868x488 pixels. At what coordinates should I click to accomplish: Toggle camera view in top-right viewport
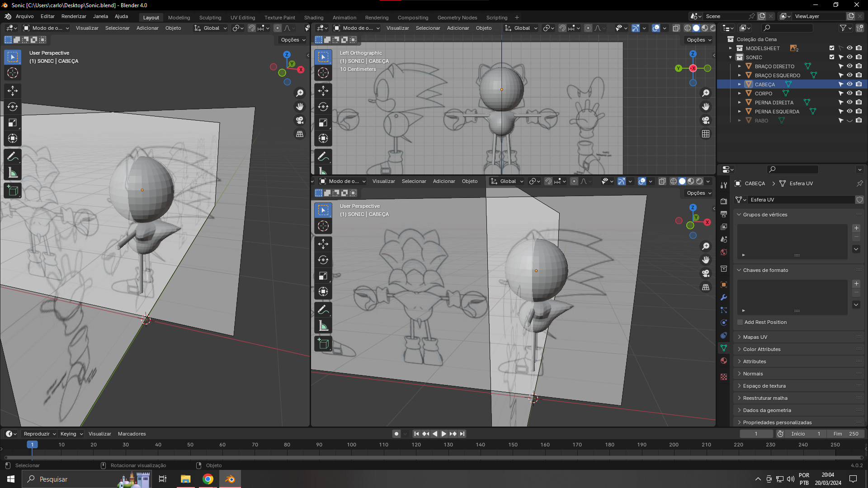pos(706,120)
